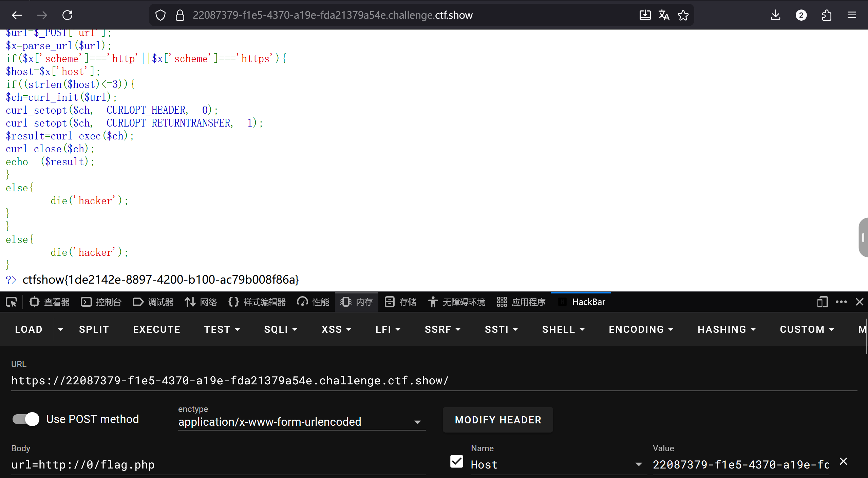Toggle the Use POST method switch
Viewport: 868px width, 478px height.
[x=26, y=419]
